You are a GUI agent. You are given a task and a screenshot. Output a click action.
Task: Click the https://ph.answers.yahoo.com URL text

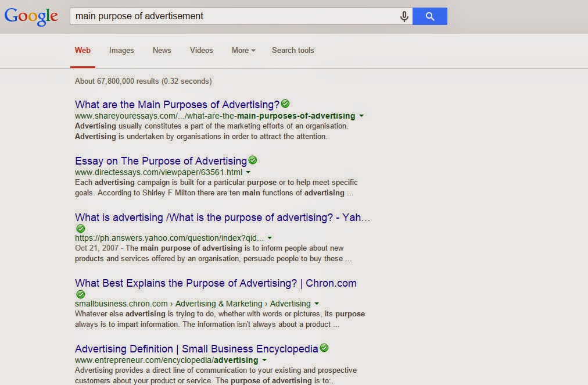pos(169,238)
